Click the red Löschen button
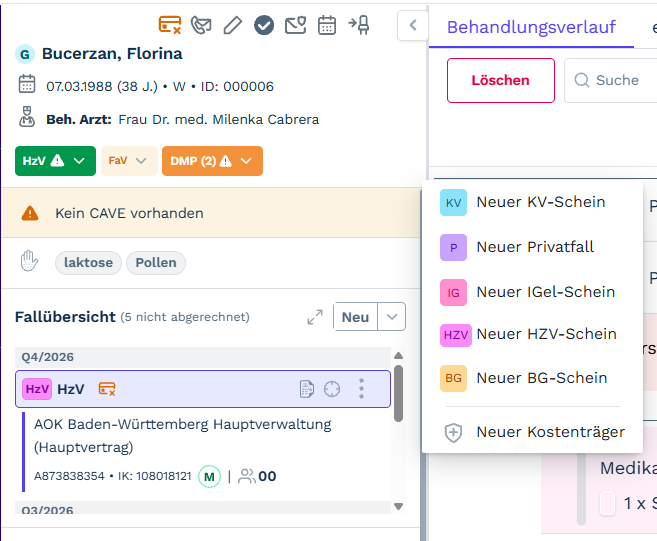657x541 pixels. [501, 80]
